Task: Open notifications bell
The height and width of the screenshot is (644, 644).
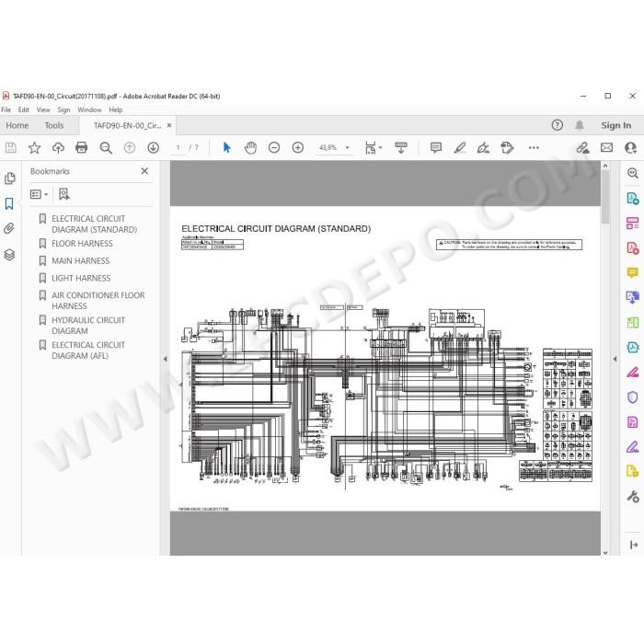Action: click(580, 125)
